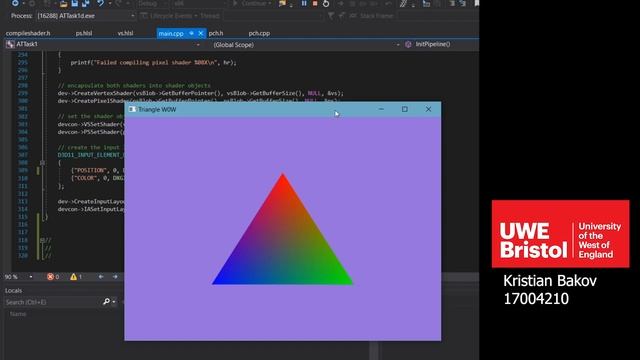Switch to the ps.hlsl tab

tap(84, 33)
